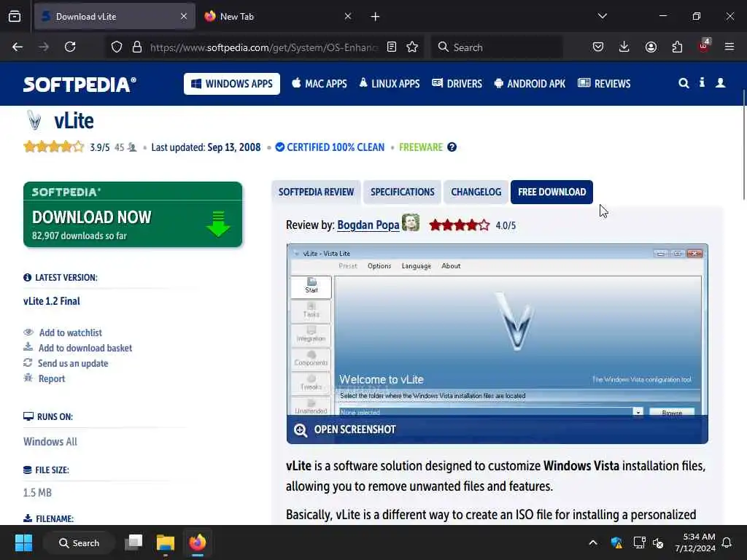
Task: Click the freeware help question mark icon
Action: pos(452,147)
